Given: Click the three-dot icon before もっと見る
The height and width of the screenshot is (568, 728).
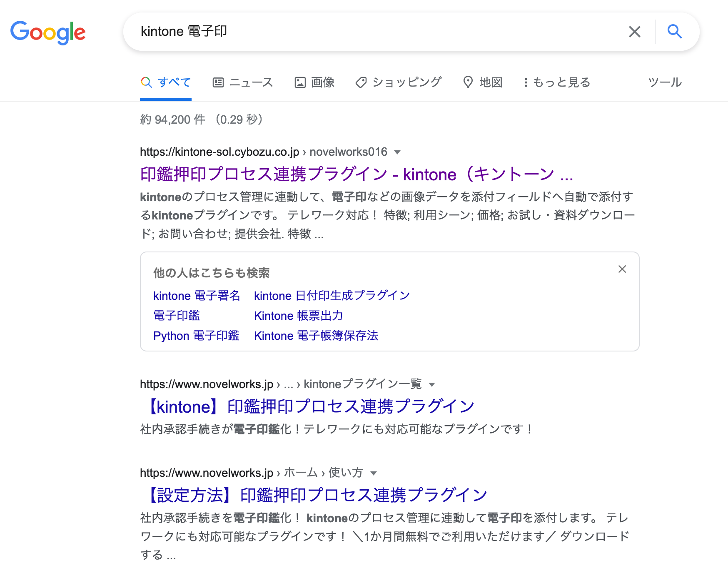Looking at the screenshot, I should (x=526, y=82).
